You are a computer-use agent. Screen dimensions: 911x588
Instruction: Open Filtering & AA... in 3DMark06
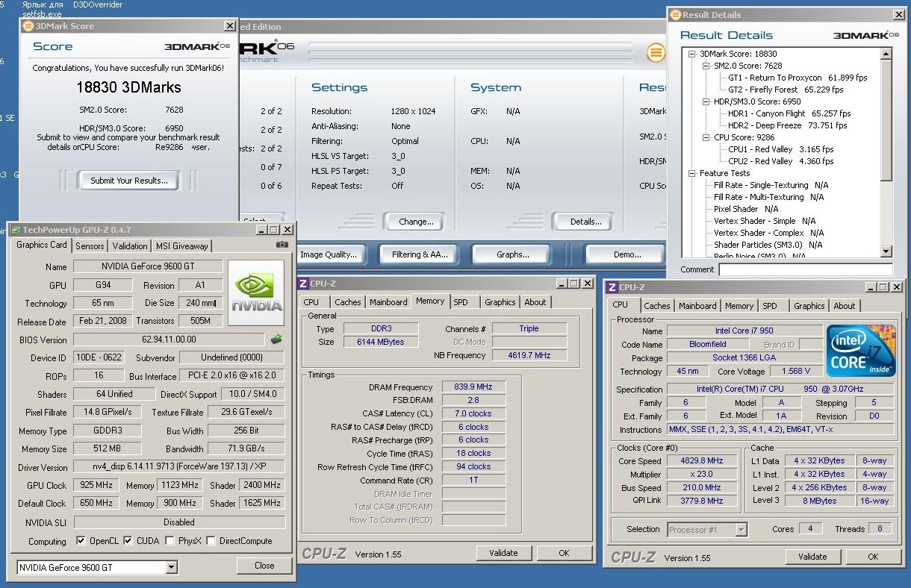[x=420, y=254]
